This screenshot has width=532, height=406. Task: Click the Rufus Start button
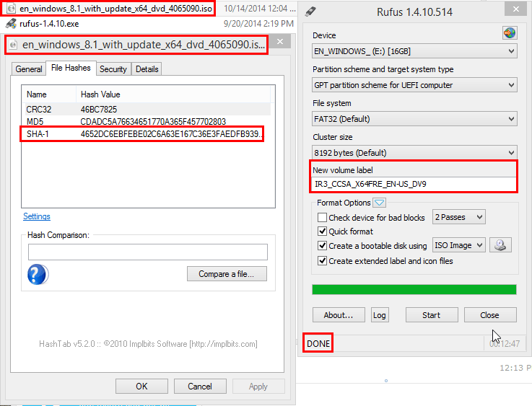[432, 315]
